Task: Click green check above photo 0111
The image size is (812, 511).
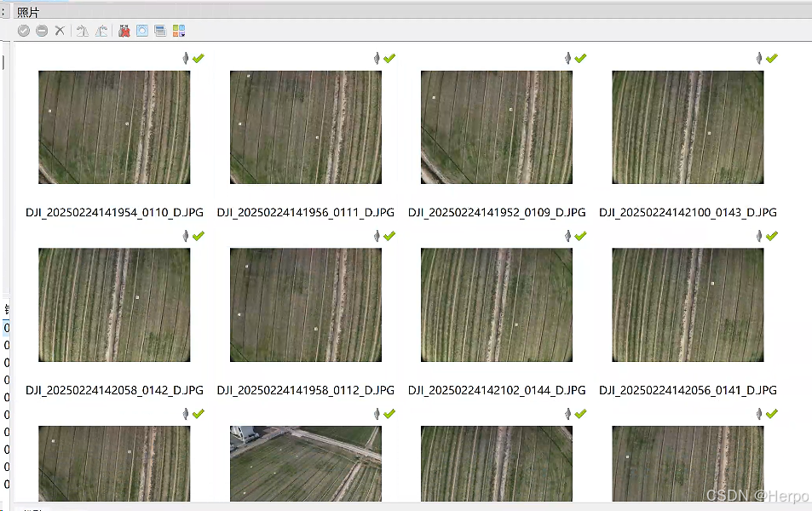Action: [x=389, y=59]
